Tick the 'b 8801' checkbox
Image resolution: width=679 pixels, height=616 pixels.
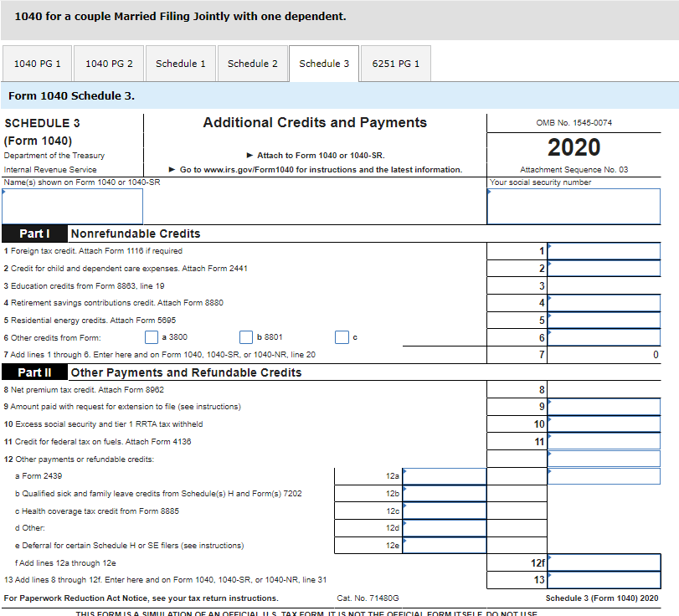pos(246,337)
